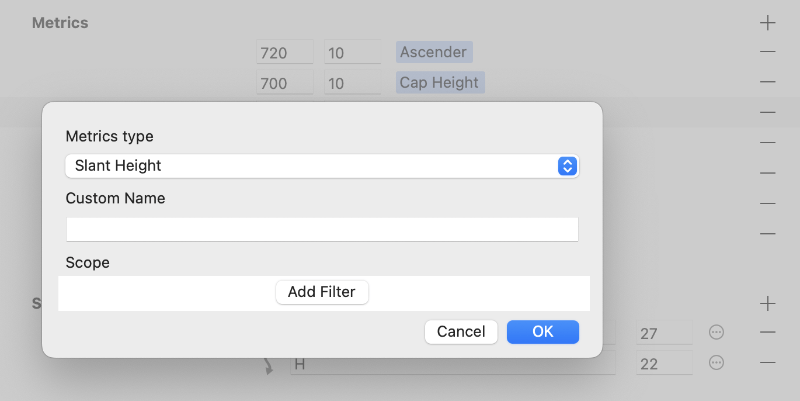Open ellipsis options next to value 22

coord(716,363)
